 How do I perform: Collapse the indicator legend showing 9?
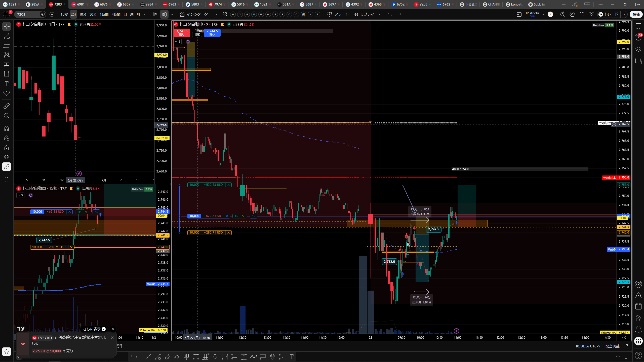pyautogui.click(x=178, y=41)
